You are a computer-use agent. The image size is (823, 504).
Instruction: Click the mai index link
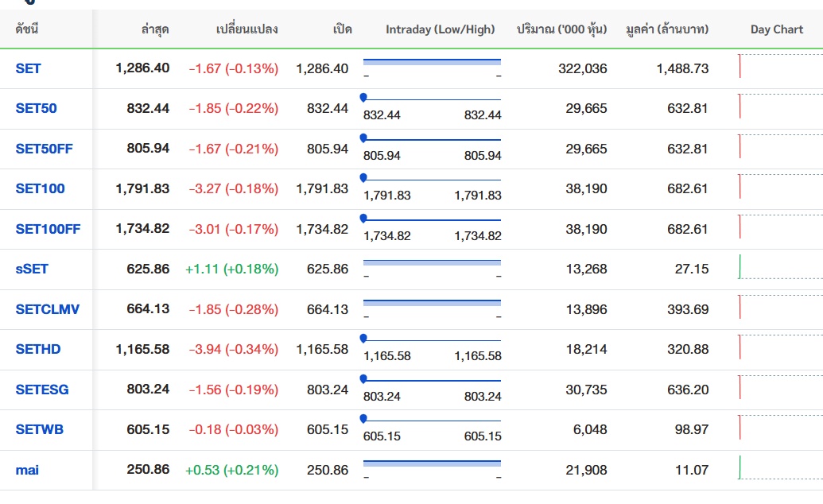point(27,470)
